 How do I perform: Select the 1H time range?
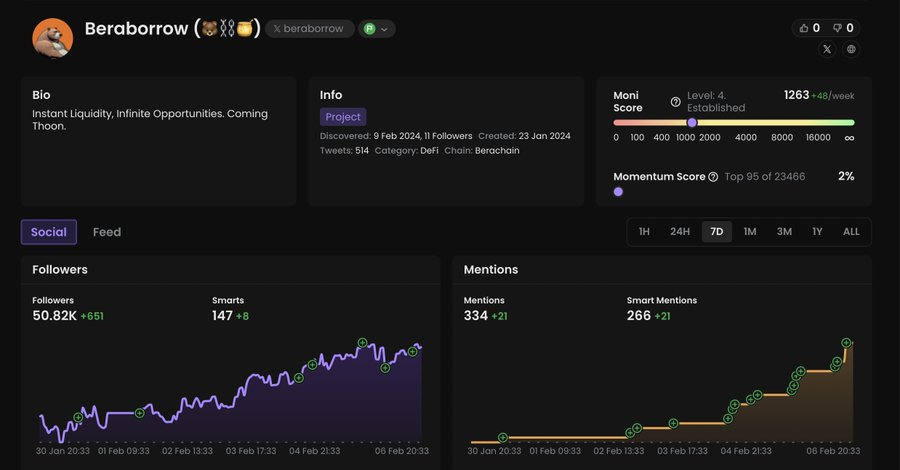(644, 232)
